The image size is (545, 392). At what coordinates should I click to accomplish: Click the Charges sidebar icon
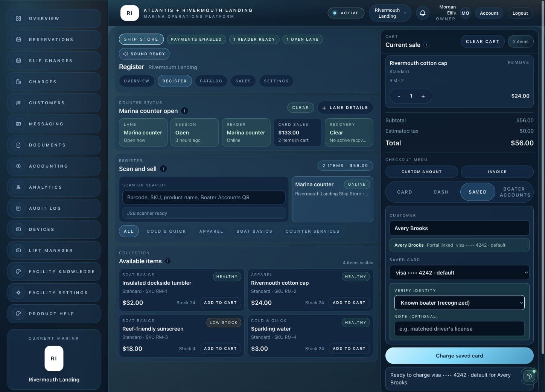(x=18, y=82)
